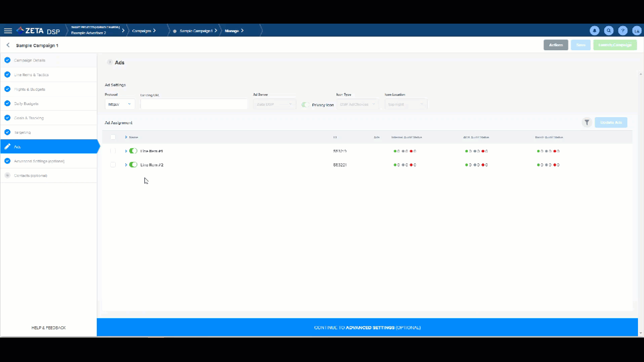Image resolution: width=644 pixels, height=362 pixels.
Task: Toggle the Line Item #1 switch
Action: pyautogui.click(x=133, y=151)
